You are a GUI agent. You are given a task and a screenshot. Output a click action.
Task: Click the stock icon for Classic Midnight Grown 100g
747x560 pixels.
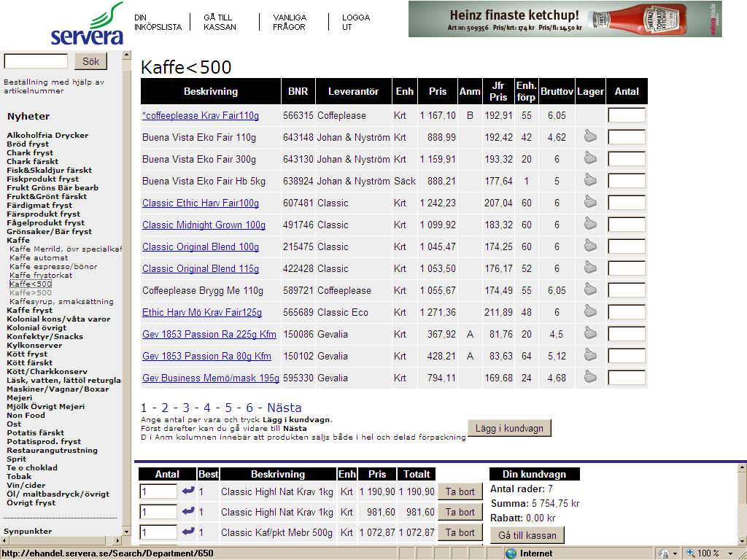(590, 225)
